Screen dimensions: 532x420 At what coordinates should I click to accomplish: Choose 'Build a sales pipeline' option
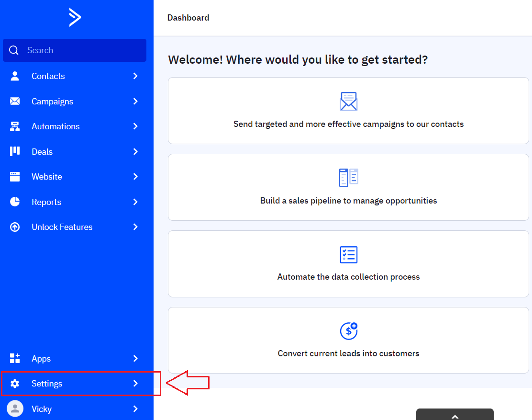tap(348, 187)
